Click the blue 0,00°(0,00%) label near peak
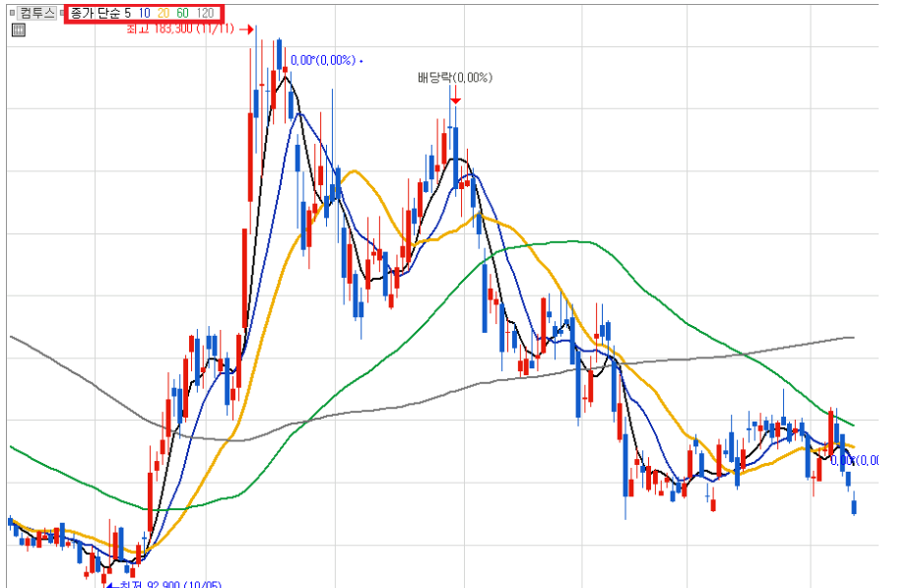 pos(323,60)
